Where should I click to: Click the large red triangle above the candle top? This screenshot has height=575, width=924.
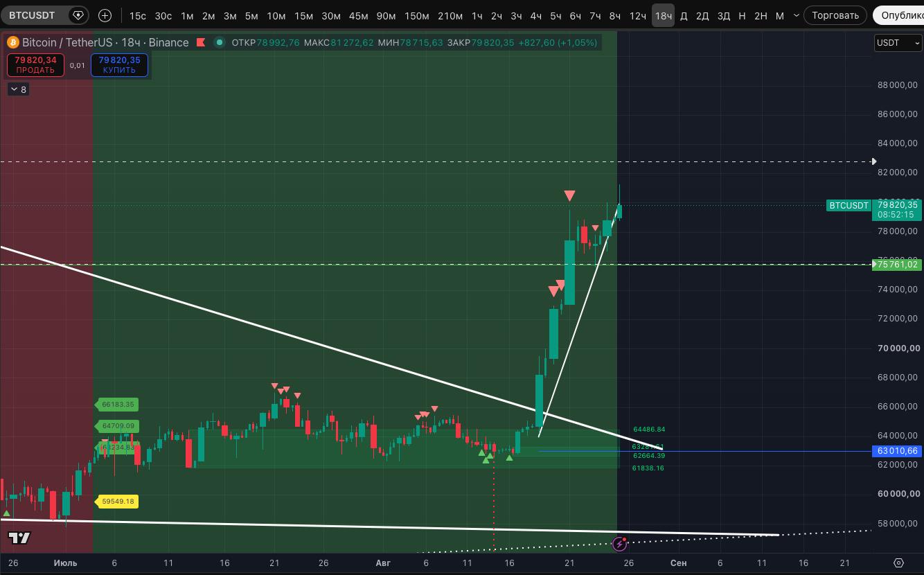(569, 196)
